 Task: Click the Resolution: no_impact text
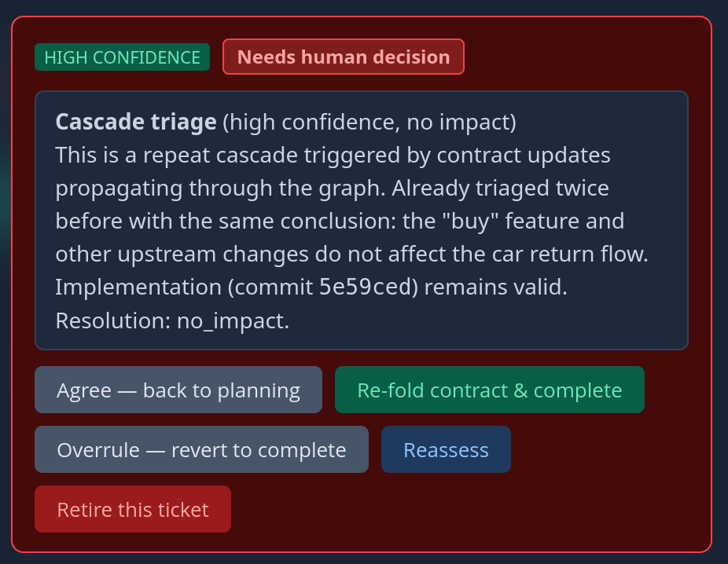172,320
